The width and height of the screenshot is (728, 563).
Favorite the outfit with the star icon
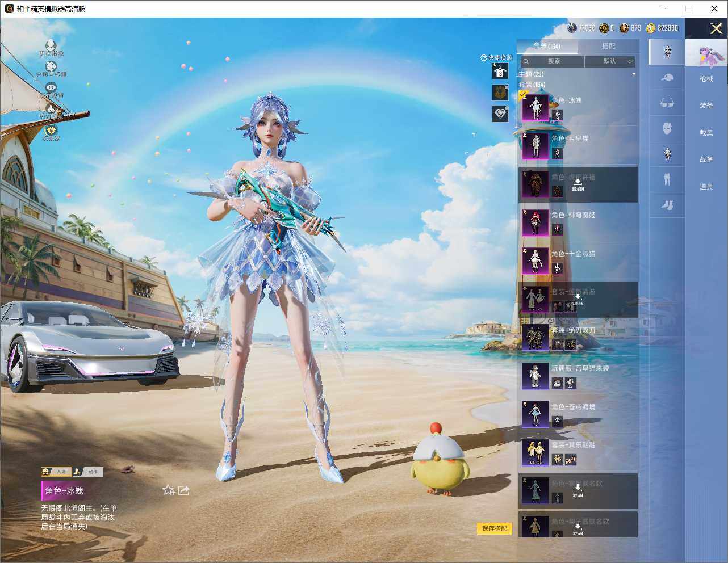[x=168, y=490]
